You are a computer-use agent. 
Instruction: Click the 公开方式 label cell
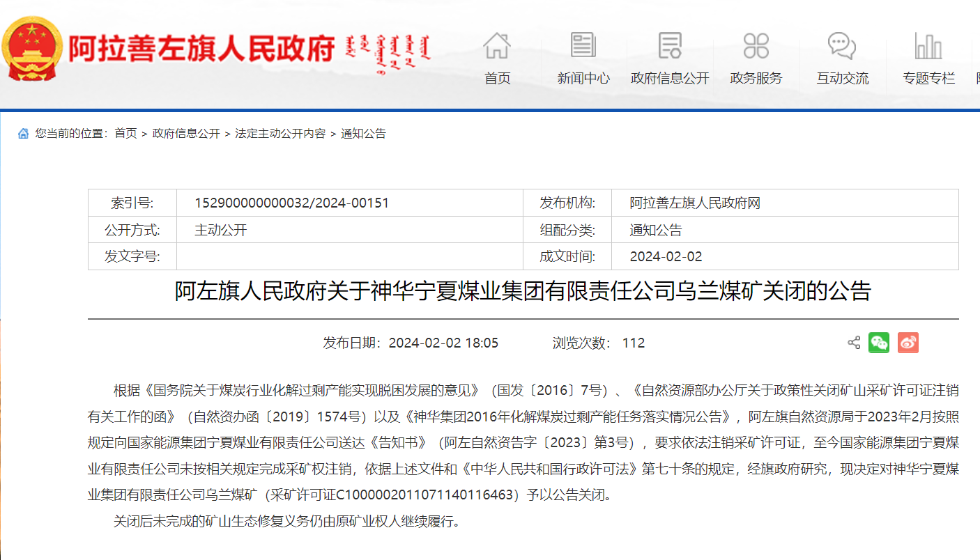[x=132, y=231]
